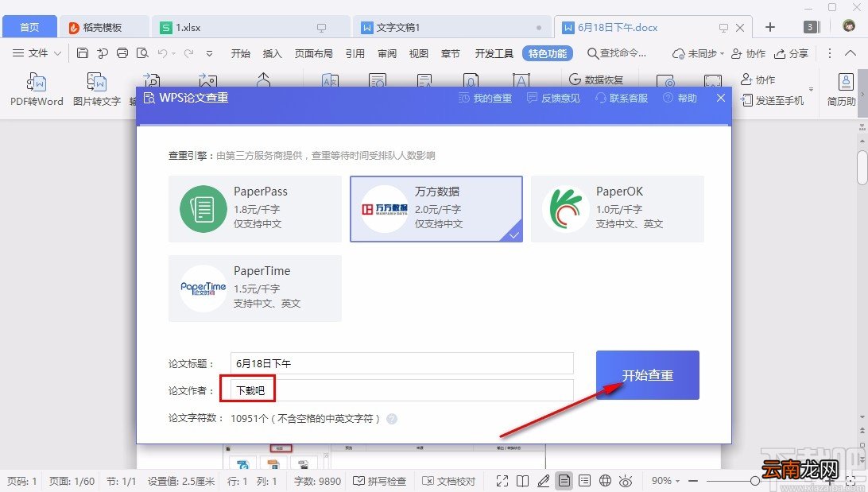Switch to reading layout view
Screen dimensions: 868x492
pyautogui.click(x=522, y=481)
